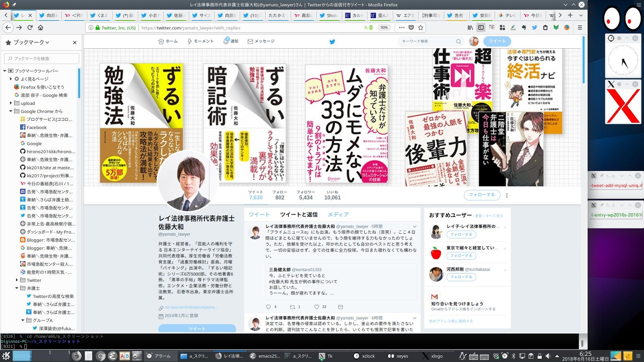Open the account avatar menu in Twitter header
Image resolution: width=644 pixels, height=362 pixels.
click(474, 41)
